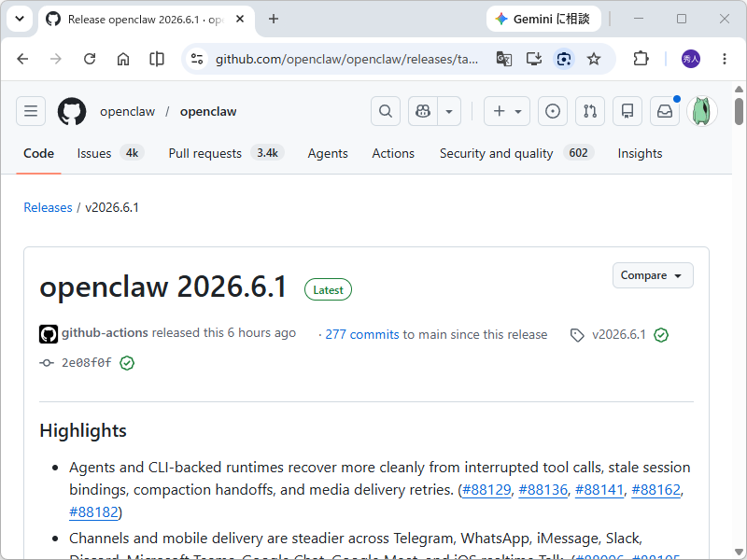Go back to previous page
Image resolution: width=747 pixels, height=560 pixels.
coord(22,59)
